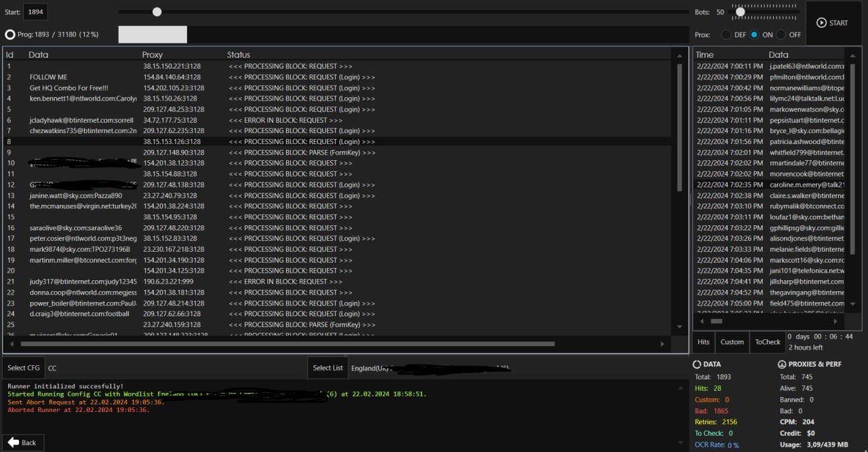Click row 9 PARSE (FormKey) status
This screenshot has height=452, width=868.
tap(302, 153)
